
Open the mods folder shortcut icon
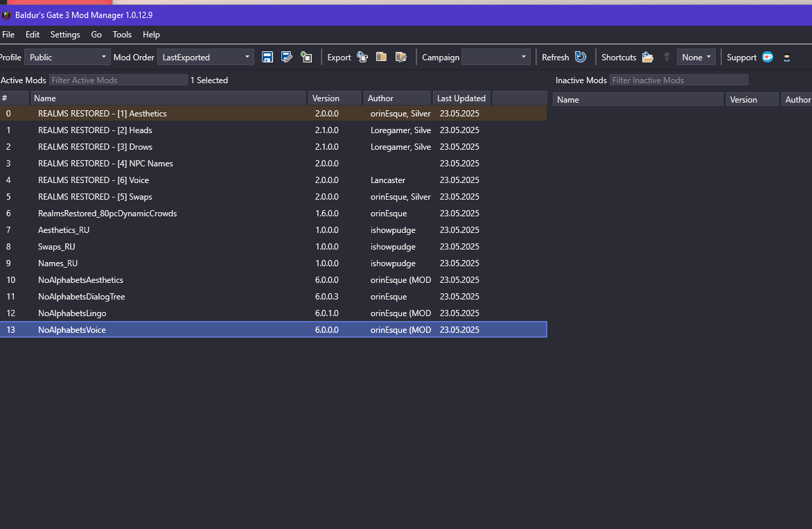click(647, 57)
